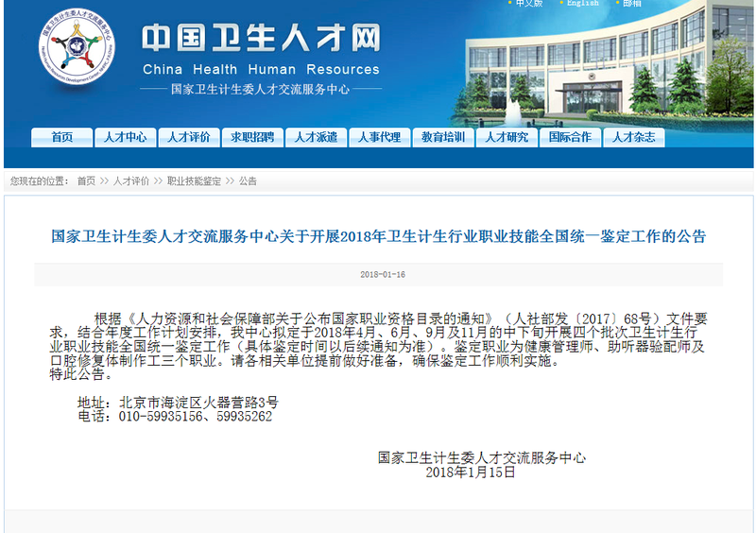This screenshot has height=533, width=756.
Task: Click the China Health Human Resources text
Action: tap(261, 69)
